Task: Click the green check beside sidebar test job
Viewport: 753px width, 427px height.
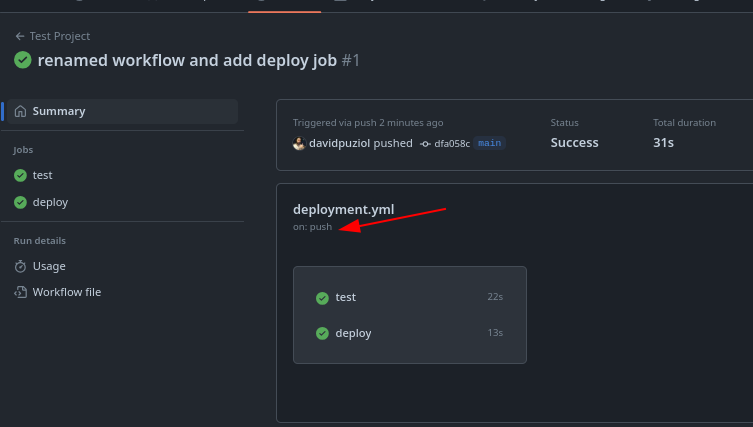Action: click(20, 175)
